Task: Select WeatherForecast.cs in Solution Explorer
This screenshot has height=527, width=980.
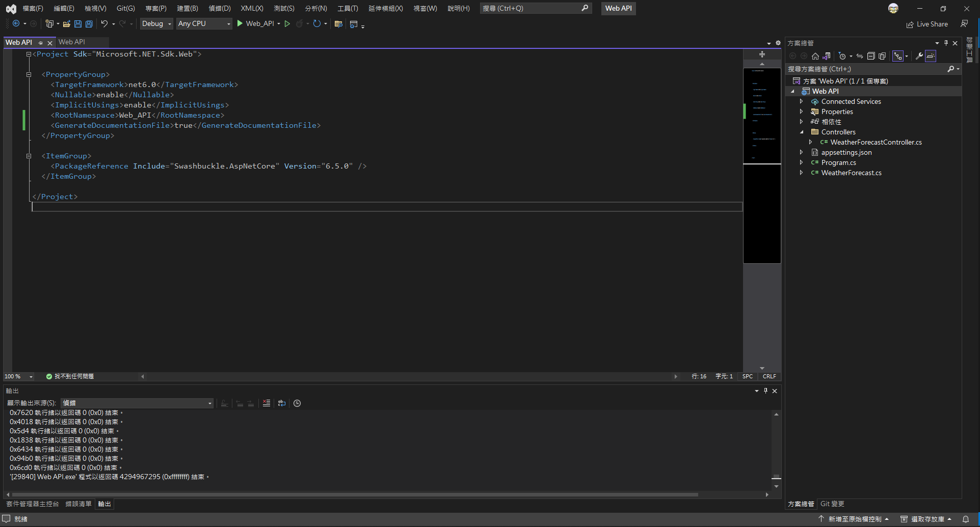Action: click(851, 173)
